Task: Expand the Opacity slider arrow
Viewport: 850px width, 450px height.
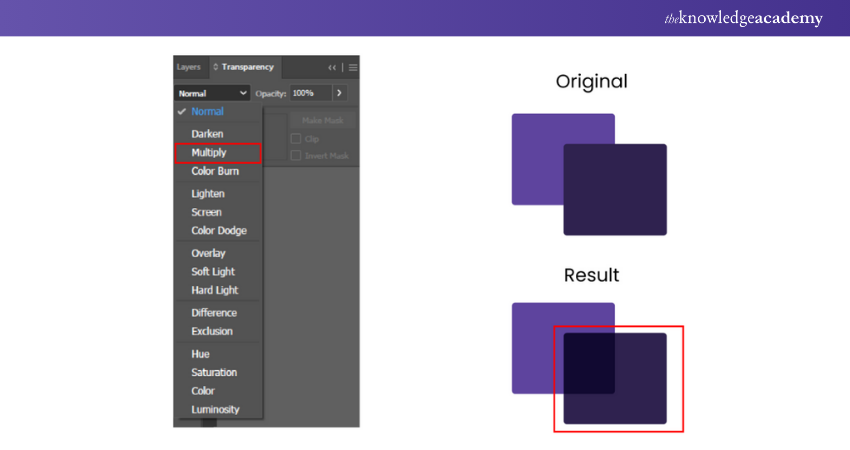Action: 339,93
